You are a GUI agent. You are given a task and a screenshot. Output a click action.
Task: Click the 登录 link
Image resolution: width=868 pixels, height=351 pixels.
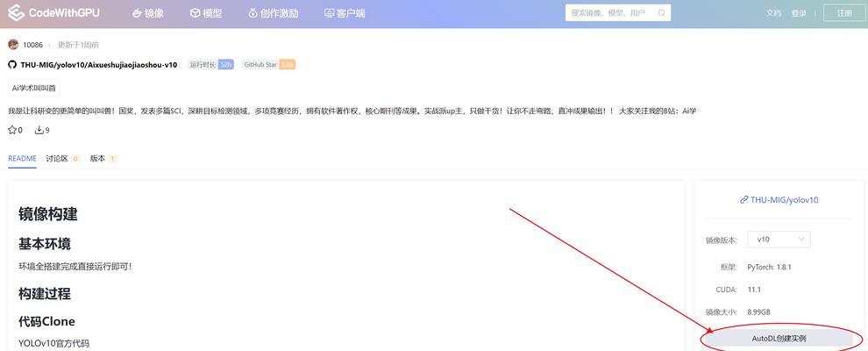(799, 13)
